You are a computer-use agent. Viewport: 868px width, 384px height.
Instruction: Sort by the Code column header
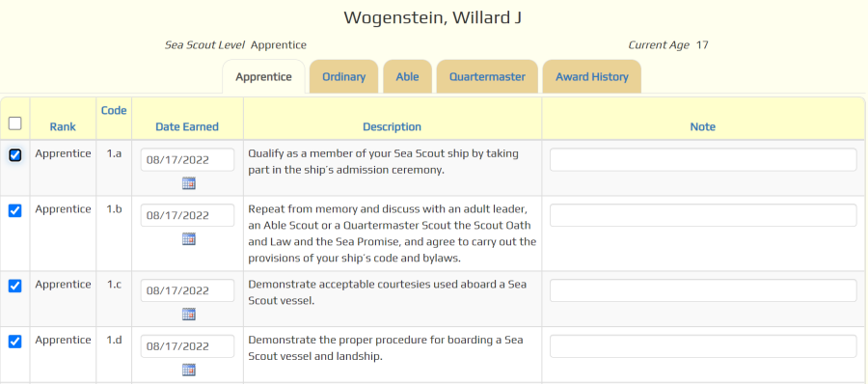tap(114, 110)
